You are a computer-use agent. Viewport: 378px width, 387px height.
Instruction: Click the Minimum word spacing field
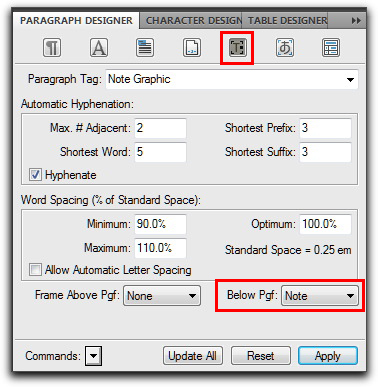pos(160,224)
